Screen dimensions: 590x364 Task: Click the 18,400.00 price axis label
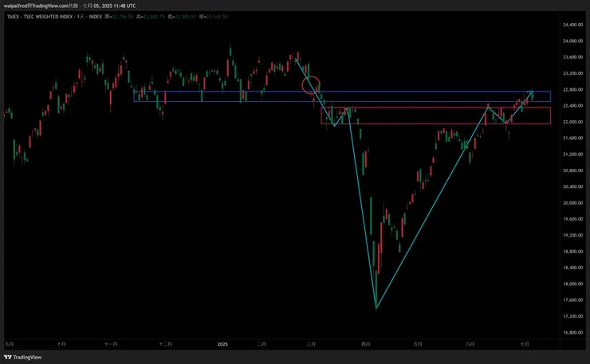pos(572,268)
